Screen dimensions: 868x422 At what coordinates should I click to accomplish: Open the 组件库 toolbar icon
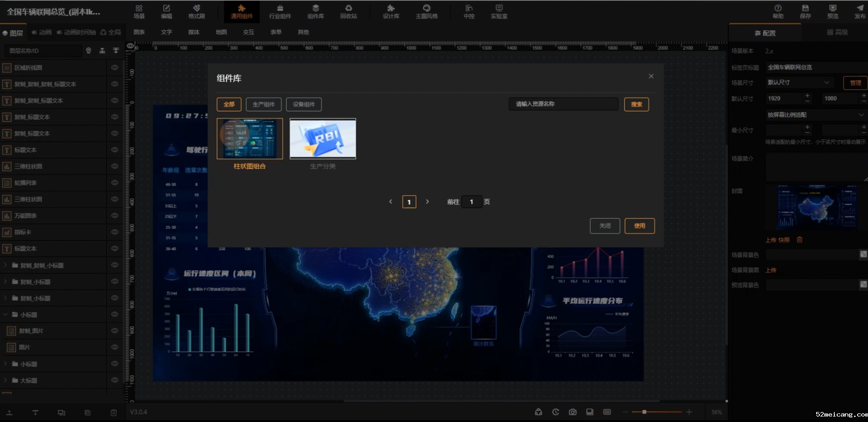tap(315, 11)
